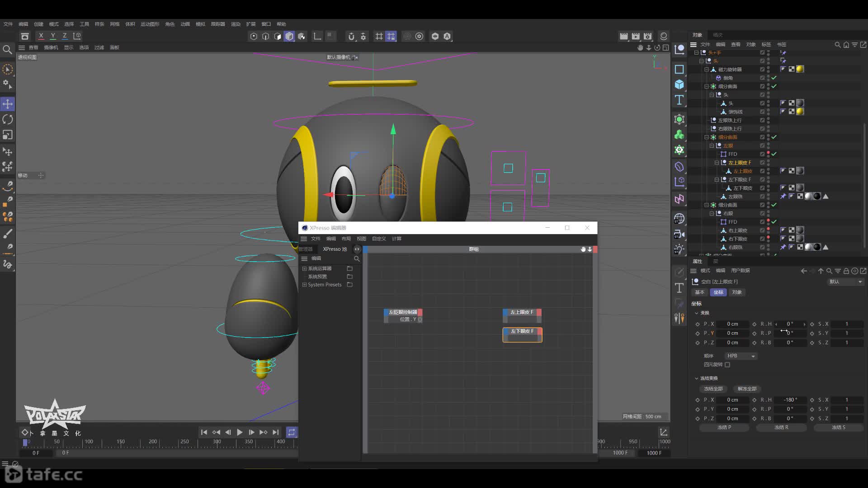868x488 pixels.
Task: Click the Null object icon in right palette
Action: [679, 49]
